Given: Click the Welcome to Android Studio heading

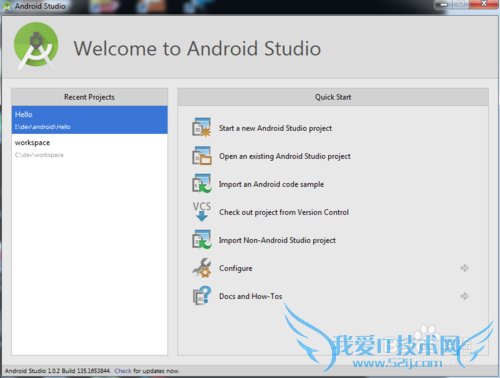Looking at the screenshot, I should point(197,48).
